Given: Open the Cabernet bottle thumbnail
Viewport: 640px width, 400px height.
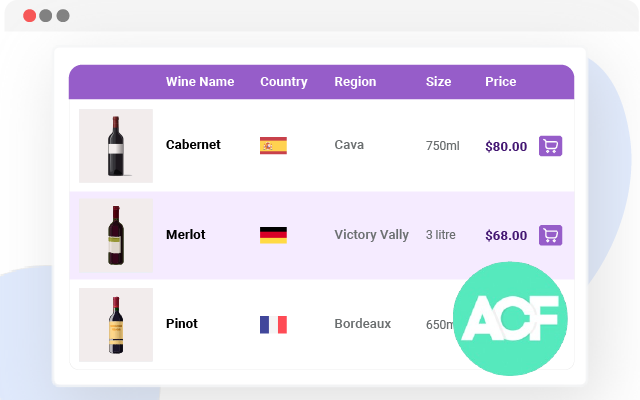Looking at the screenshot, I should 116,146.
